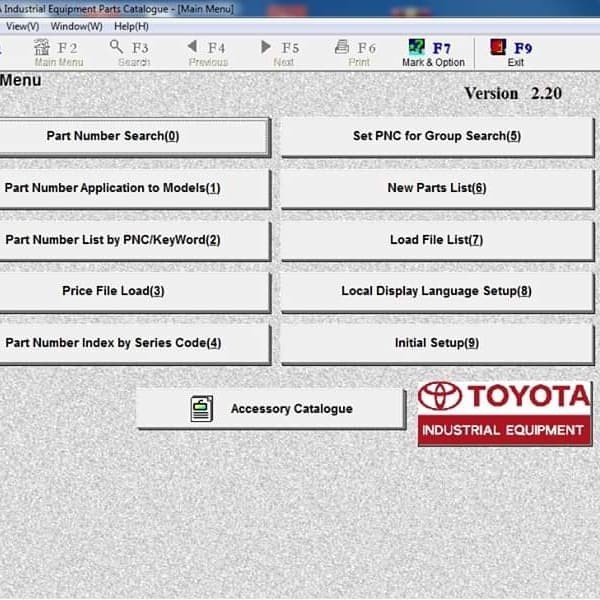Open Local Display Language Setup(8)

[x=437, y=292]
